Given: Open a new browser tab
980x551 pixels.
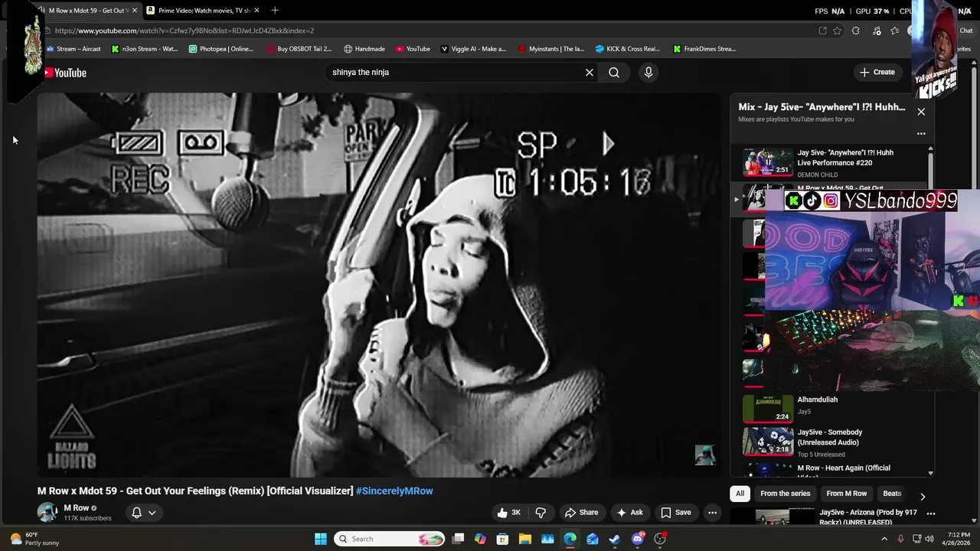Looking at the screenshot, I should 275,10.
